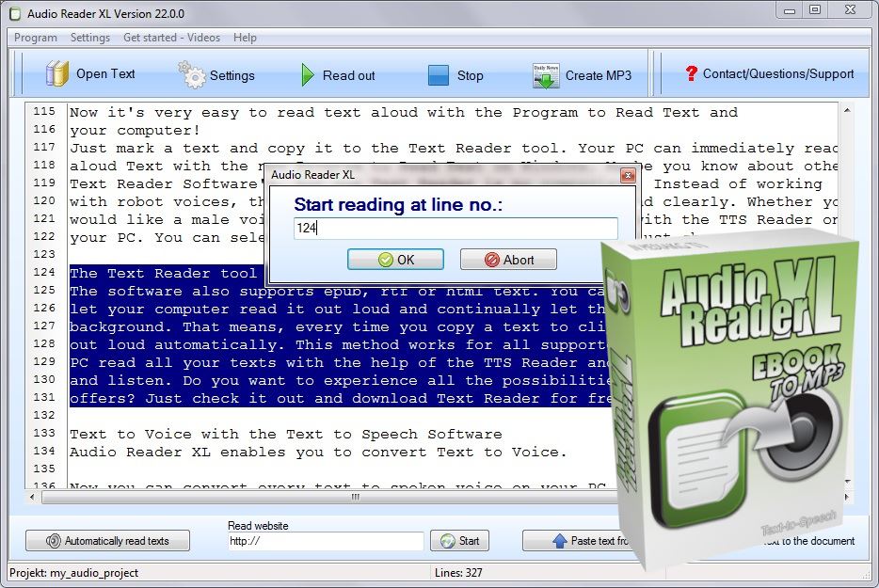Click the red cancel icon on Abort

(x=491, y=260)
